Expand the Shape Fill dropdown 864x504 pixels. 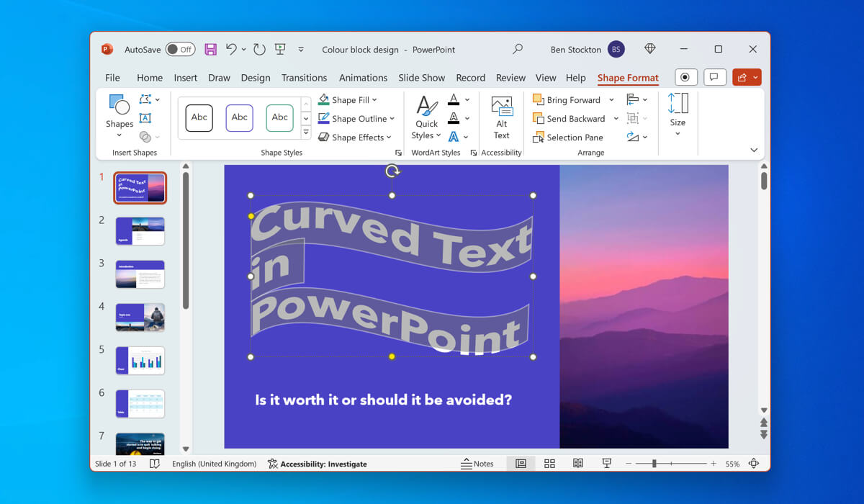[374, 100]
